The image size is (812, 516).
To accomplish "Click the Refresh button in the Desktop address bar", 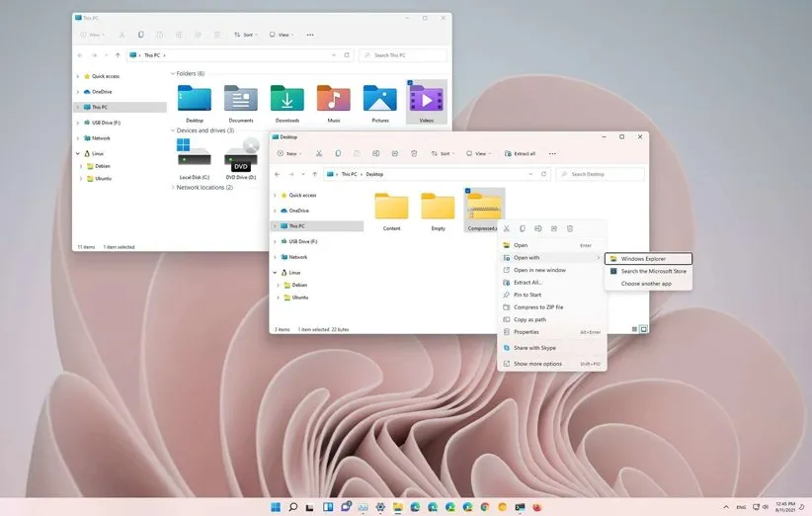I will click(x=544, y=174).
